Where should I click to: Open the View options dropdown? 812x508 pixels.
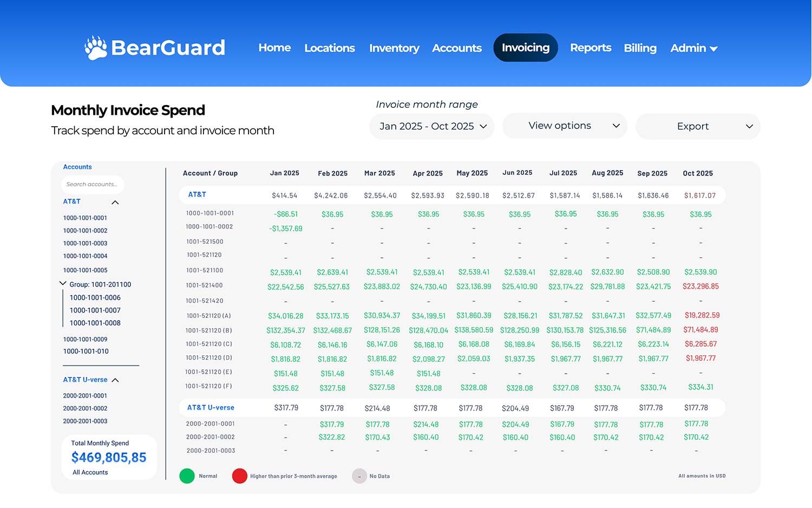click(565, 126)
